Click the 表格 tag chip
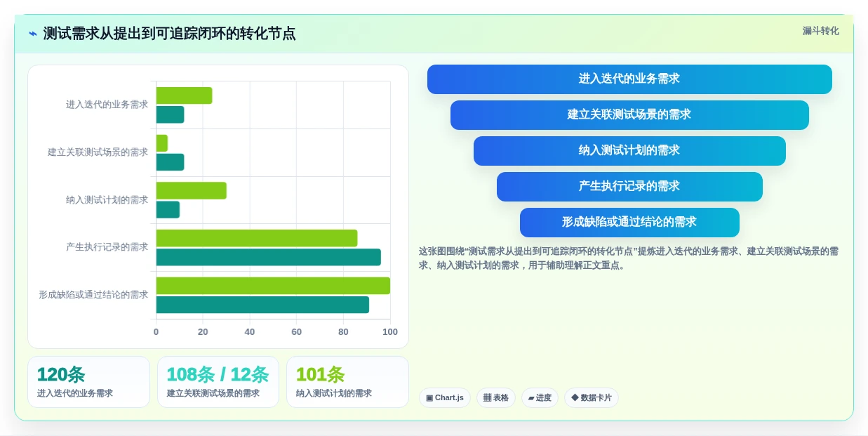Image resolution: width=868 pixels, height=436 pixels. pos(496,398)
